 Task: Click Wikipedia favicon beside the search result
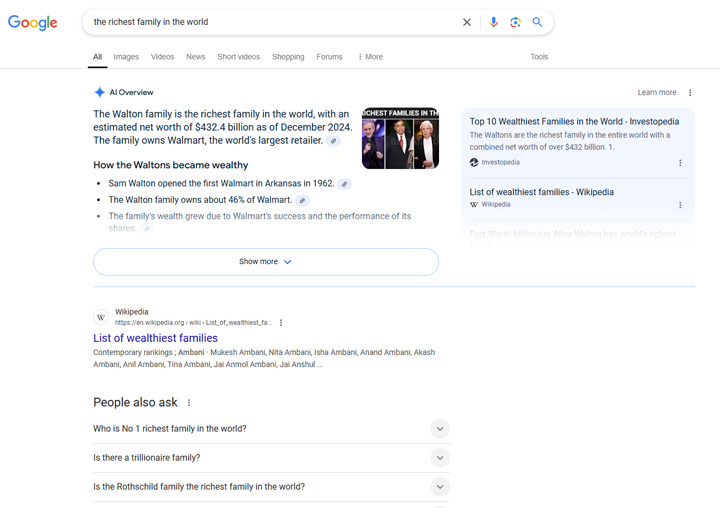[x=101, y=317]
